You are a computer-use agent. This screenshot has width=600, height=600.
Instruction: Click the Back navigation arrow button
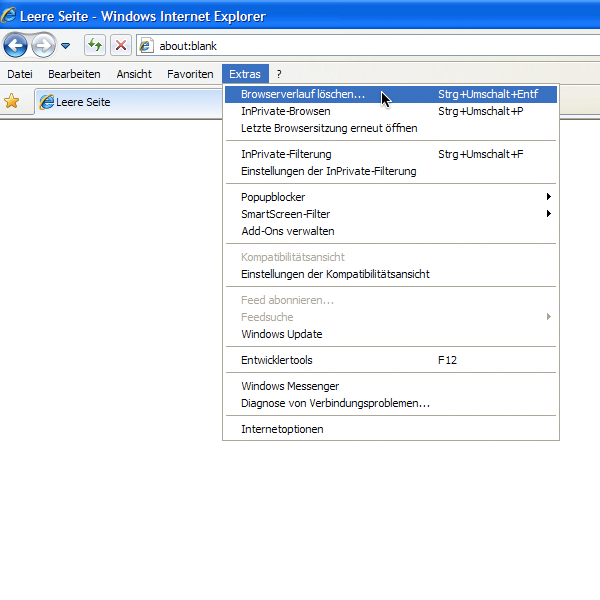click(x=15, y=46)
